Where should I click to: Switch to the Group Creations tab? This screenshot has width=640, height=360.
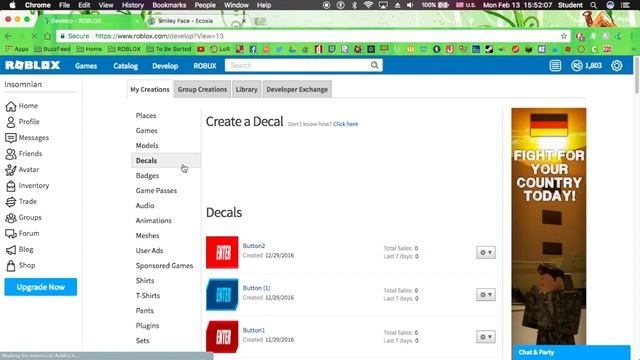202,89
